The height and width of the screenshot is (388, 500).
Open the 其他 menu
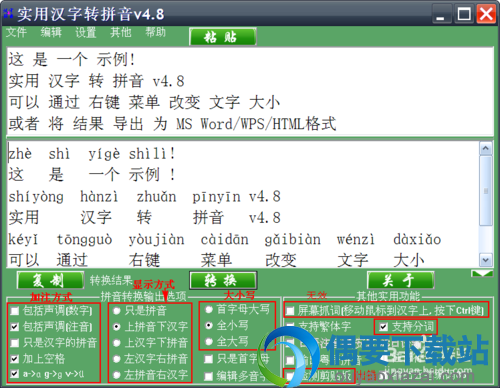click(x=121, y=32)
